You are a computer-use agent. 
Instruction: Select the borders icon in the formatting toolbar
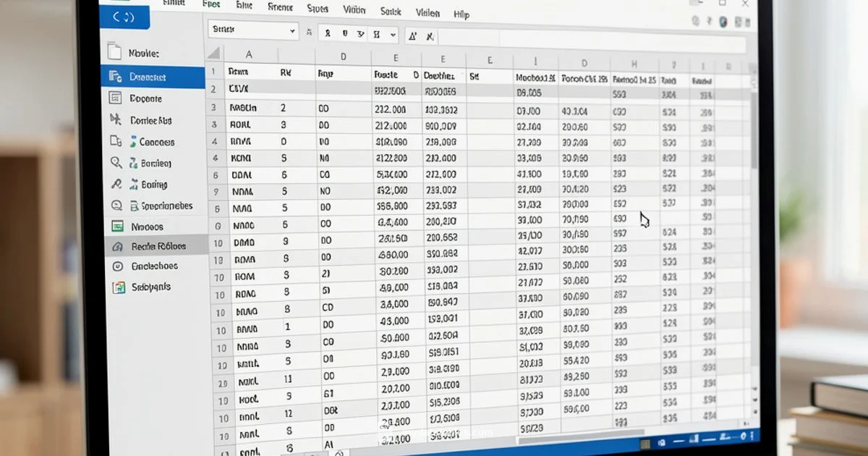pos(376,33)
